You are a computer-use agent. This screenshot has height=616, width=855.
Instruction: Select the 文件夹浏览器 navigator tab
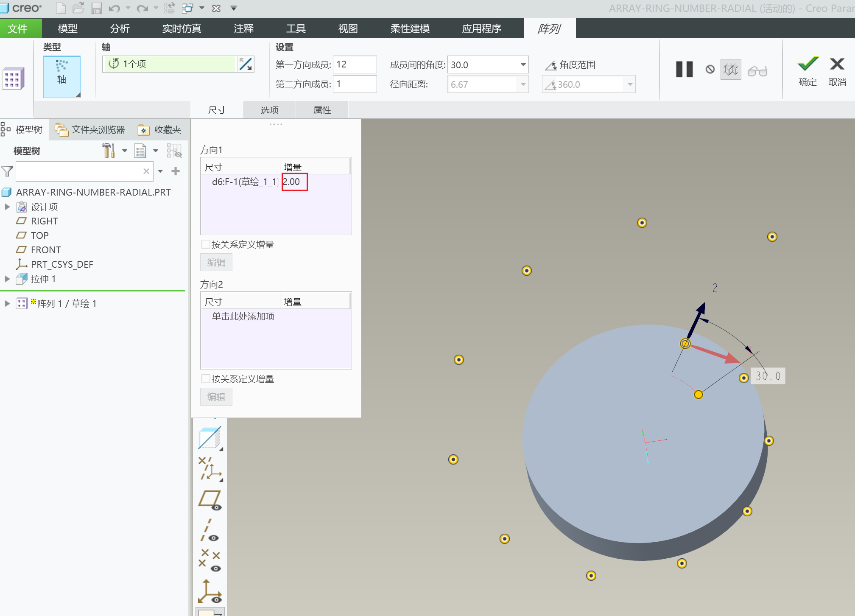click(90, 129)
